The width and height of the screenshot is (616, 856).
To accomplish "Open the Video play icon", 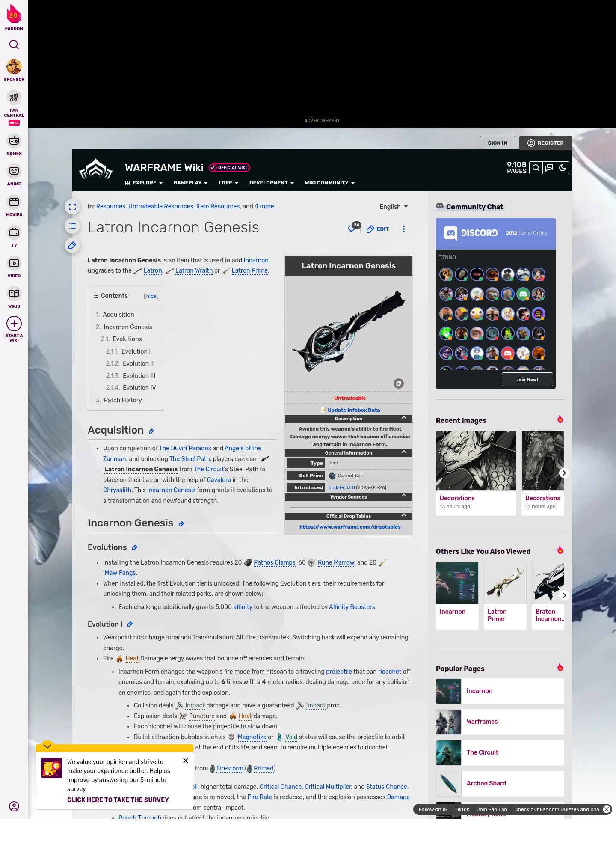I will (14, 263).
